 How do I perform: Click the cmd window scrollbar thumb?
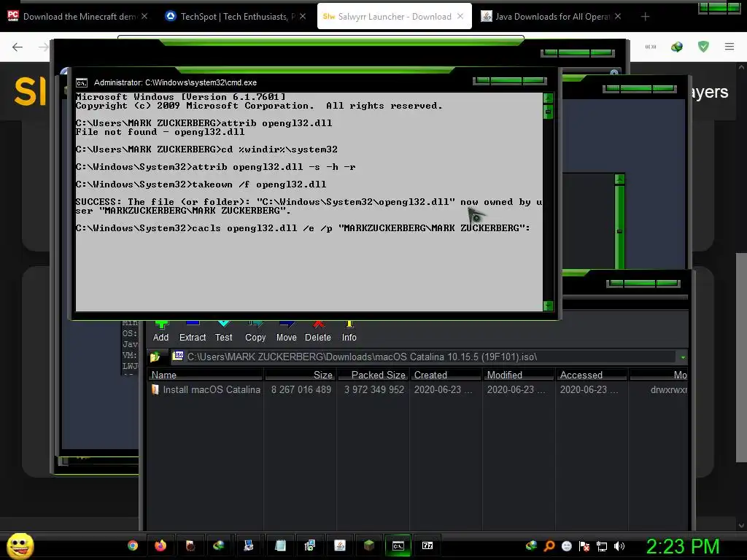point(548,112)
